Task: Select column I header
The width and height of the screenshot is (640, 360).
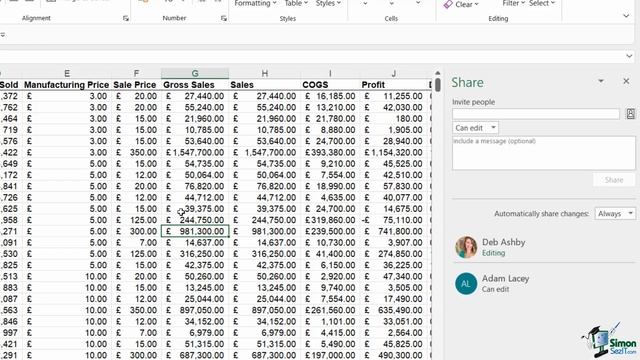Action: (330, 73)
